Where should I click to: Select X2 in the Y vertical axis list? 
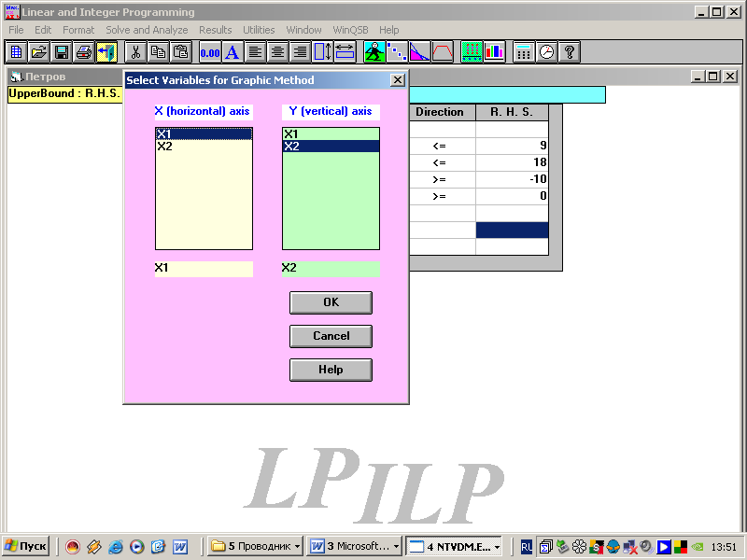click(x=331, y=147)
